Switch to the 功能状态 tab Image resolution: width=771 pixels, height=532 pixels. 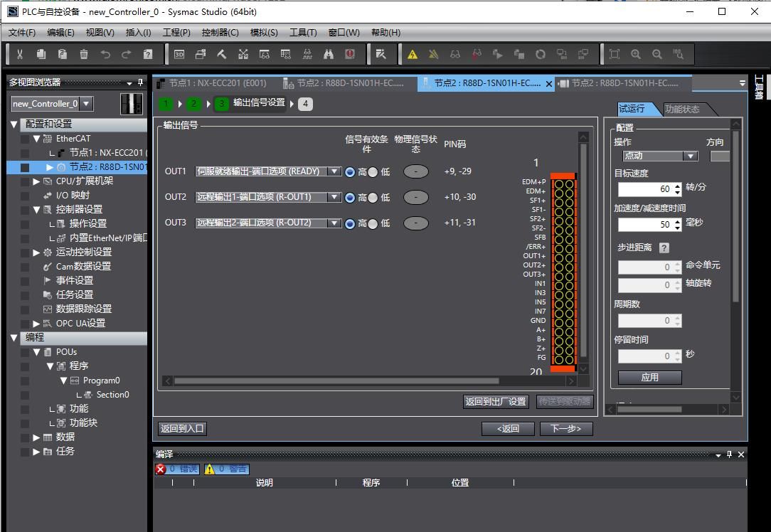pyautogui.click(x=682, y=109)
